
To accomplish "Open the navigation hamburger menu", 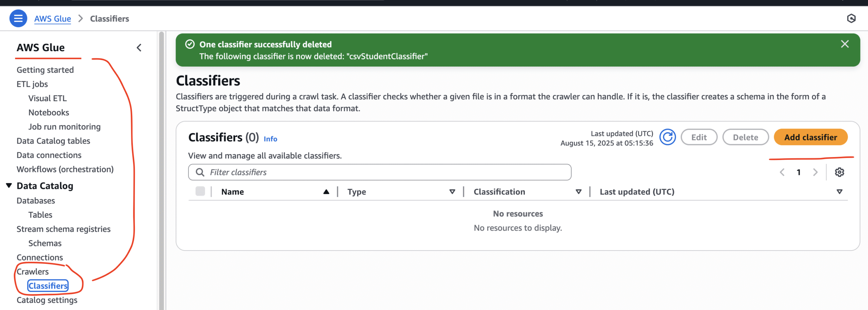I will click(19, 18).
